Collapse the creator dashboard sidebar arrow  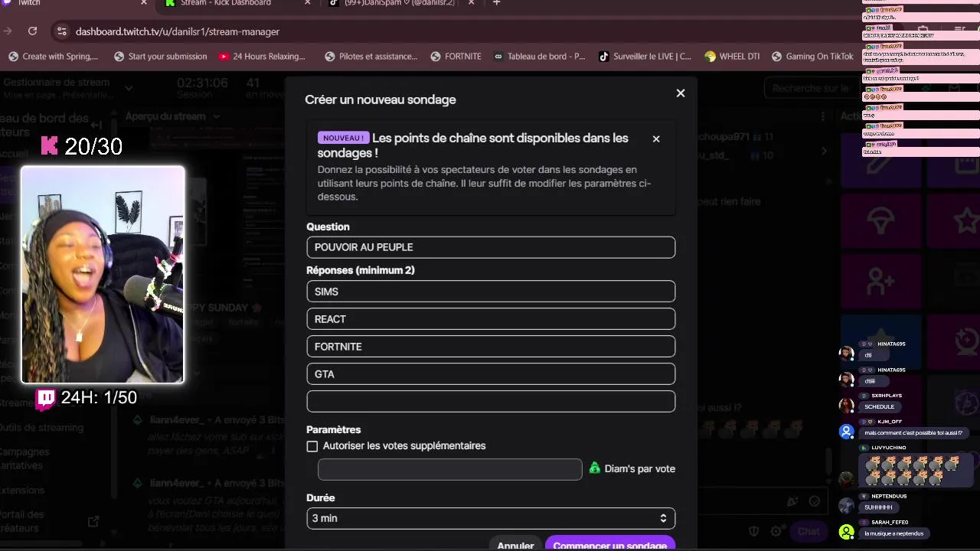(x=96, y=125)
